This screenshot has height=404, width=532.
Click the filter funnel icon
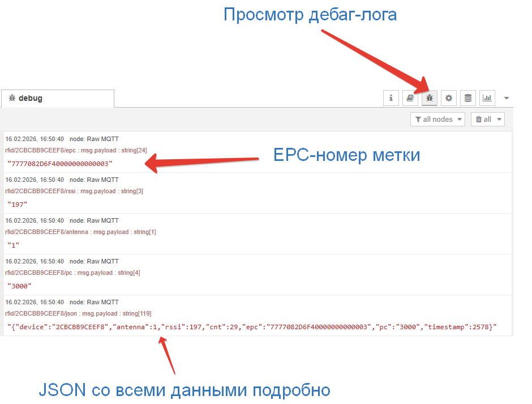pos(419,119)
